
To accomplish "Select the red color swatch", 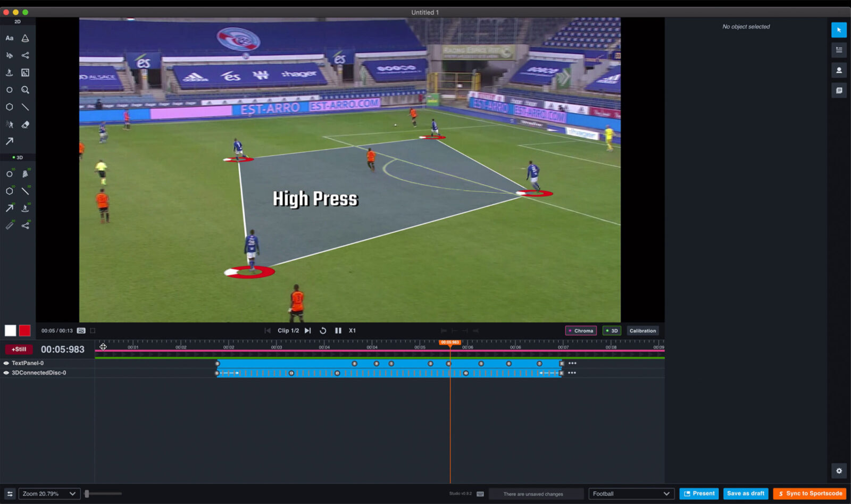I will [x=24, y=330].
